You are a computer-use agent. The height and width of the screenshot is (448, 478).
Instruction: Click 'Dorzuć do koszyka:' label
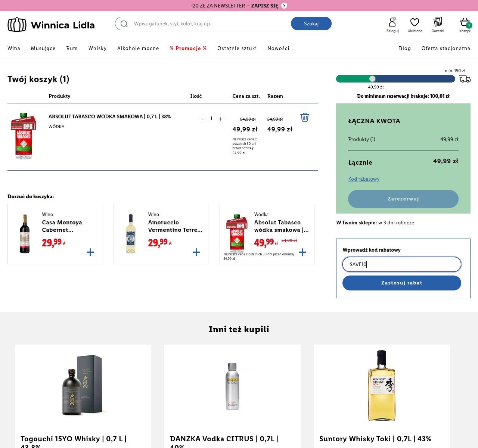click(31, 196)
